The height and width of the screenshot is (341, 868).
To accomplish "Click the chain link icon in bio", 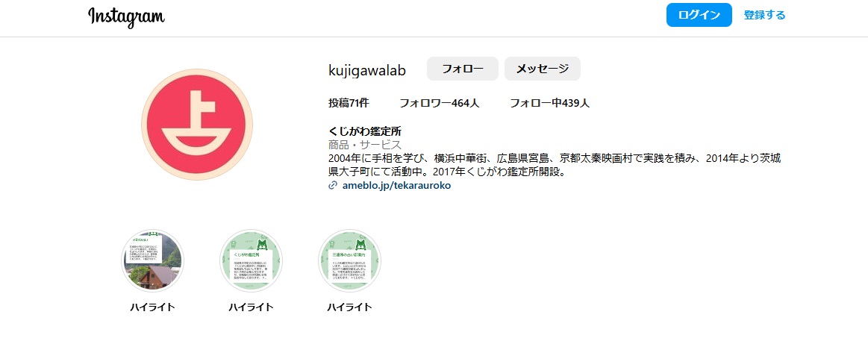I will [x=333, y=186].
